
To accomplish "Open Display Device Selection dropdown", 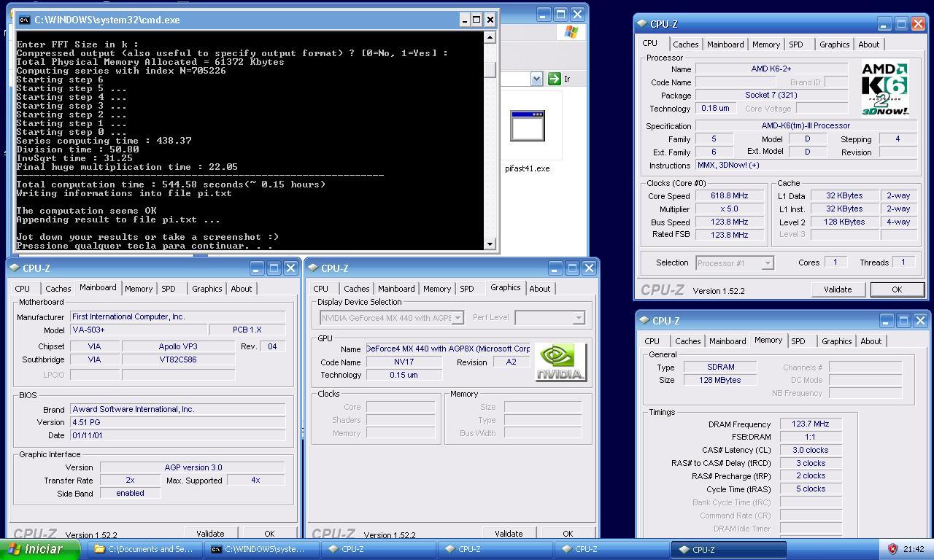I will (x=458, y=318).
